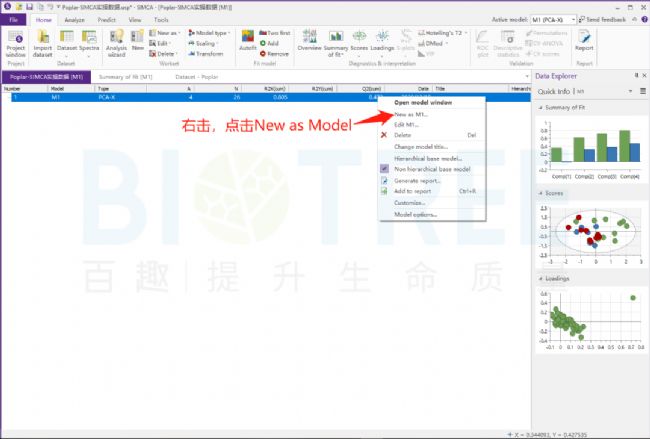Click the undo arrow in title bar
650x439 pixels.
(x=49, y=7)
